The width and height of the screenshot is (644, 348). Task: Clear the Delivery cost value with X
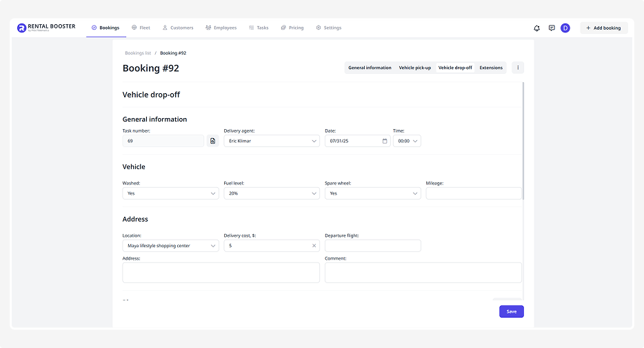point(314,246)
